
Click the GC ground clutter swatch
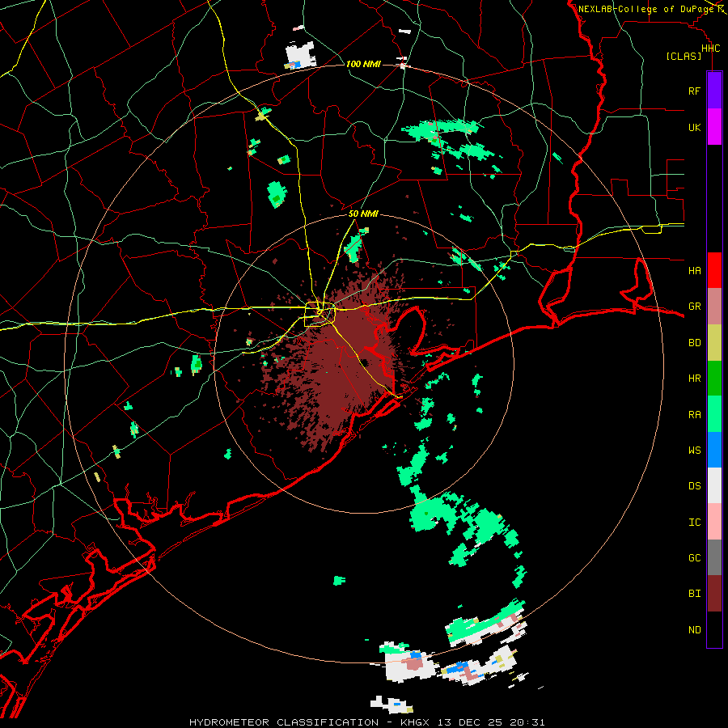tap(714, 557)
